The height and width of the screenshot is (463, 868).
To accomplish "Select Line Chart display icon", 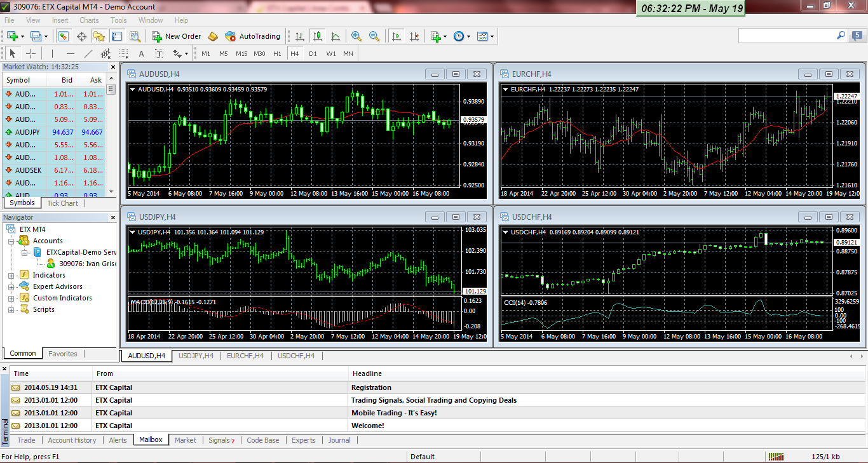I will tap(336, 36).
